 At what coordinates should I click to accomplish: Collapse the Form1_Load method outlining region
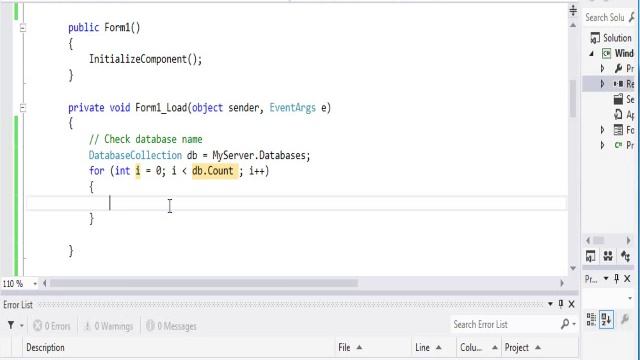[23, 108]
